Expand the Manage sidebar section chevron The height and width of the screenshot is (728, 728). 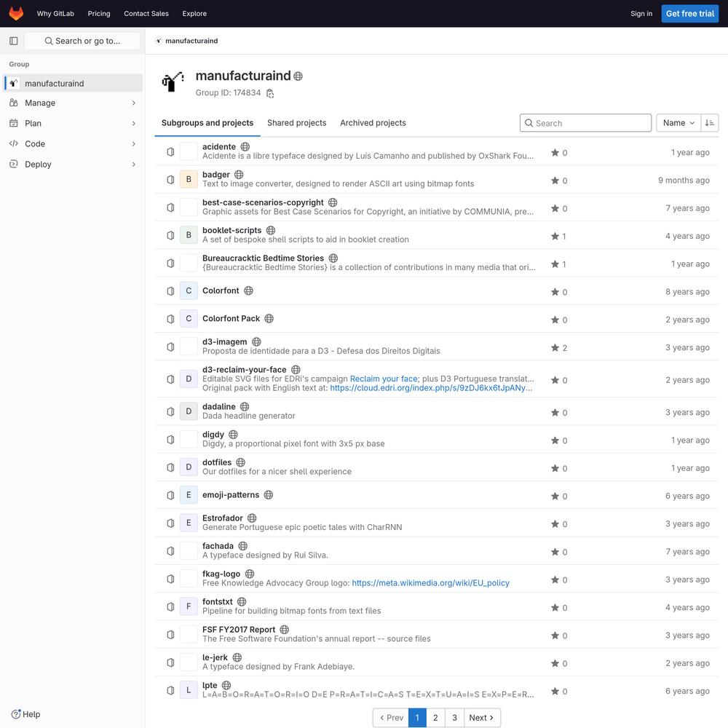[x=134, y=103]
